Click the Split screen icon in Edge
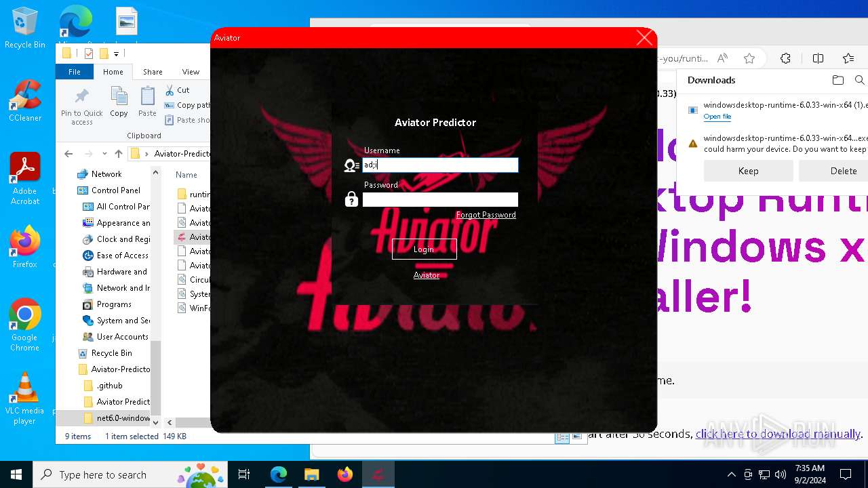 pos(818,58)
